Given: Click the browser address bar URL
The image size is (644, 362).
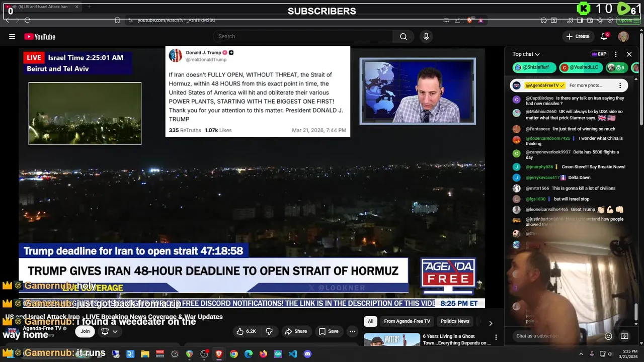Looking at the screenshot, I should tap(176, 20).
